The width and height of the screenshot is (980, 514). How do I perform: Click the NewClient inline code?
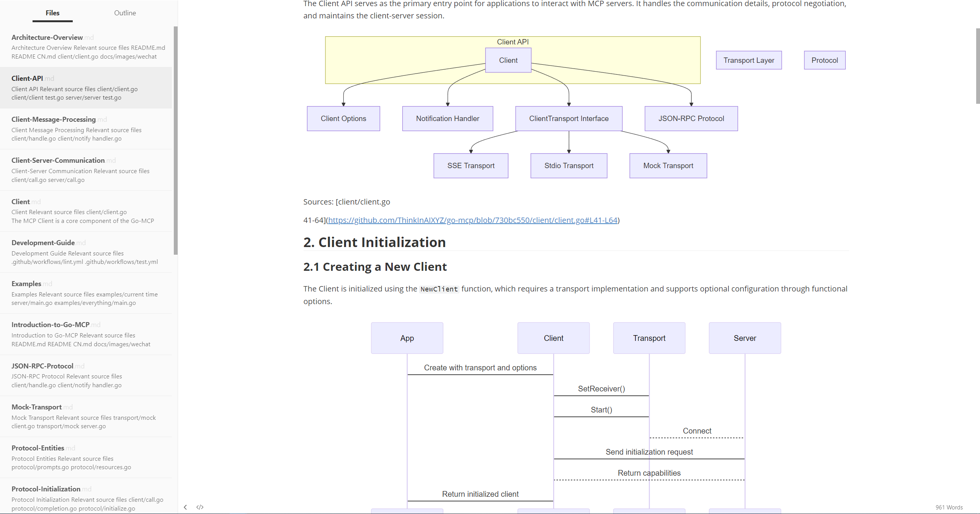pyautogui.click(x=439, y=289)
